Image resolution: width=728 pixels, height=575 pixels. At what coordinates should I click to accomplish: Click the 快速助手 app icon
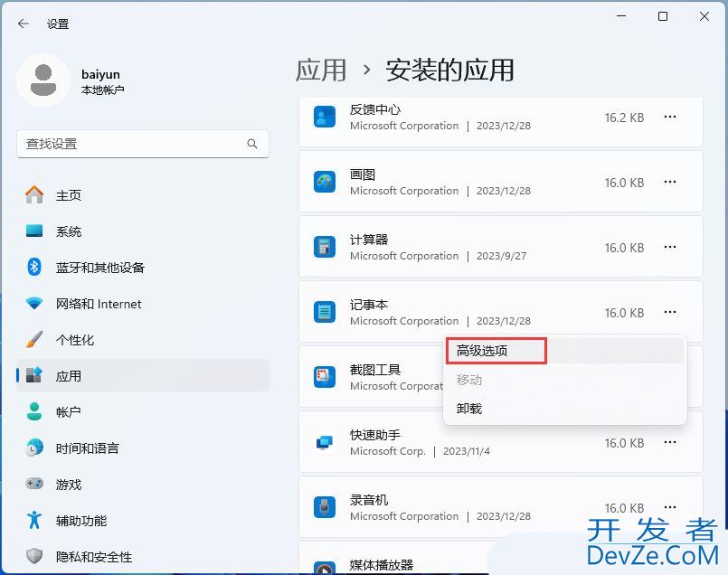coord(325,442)
